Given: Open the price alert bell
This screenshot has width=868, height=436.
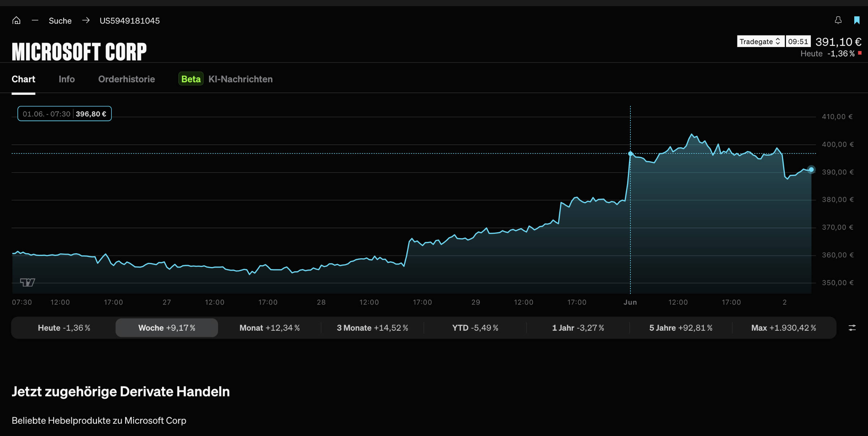Looking at the screenshot, I should tap(838, 20).
